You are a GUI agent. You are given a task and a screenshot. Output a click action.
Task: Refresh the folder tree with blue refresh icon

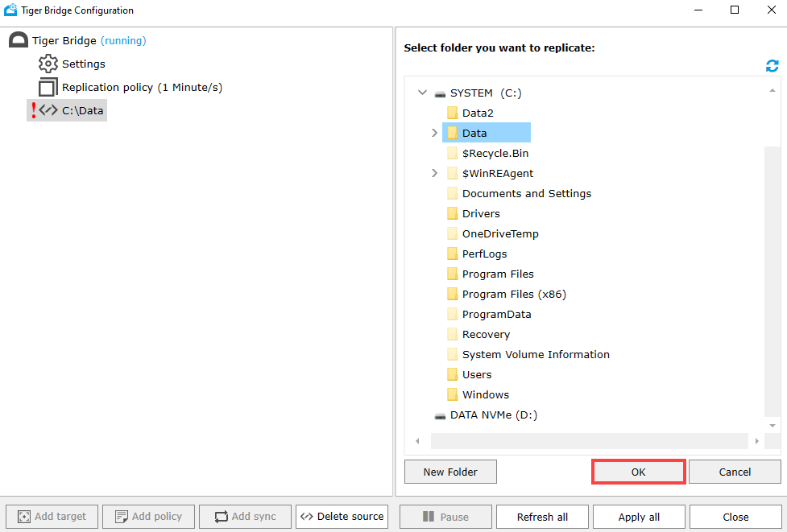pos(772,66)
